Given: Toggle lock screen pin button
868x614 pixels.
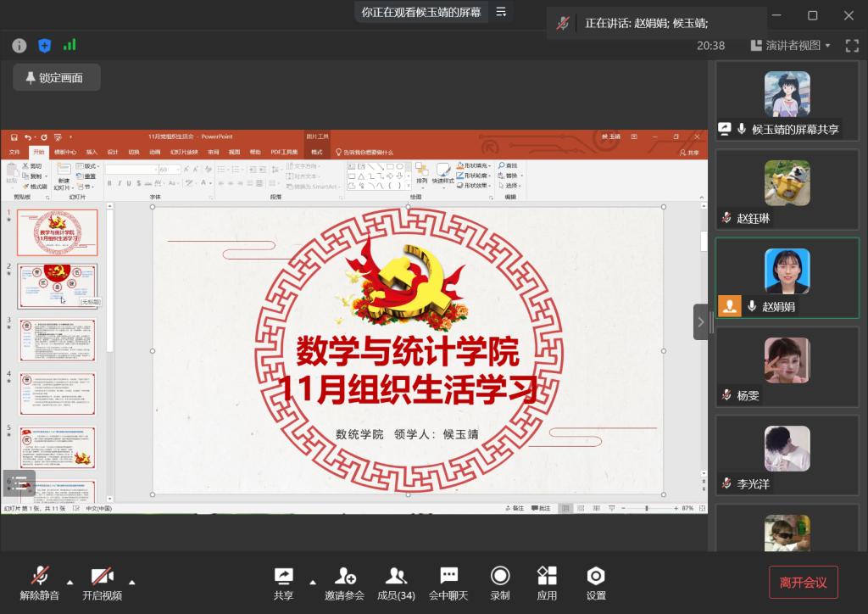Looking at the screenshot, I should click(56, 78).
